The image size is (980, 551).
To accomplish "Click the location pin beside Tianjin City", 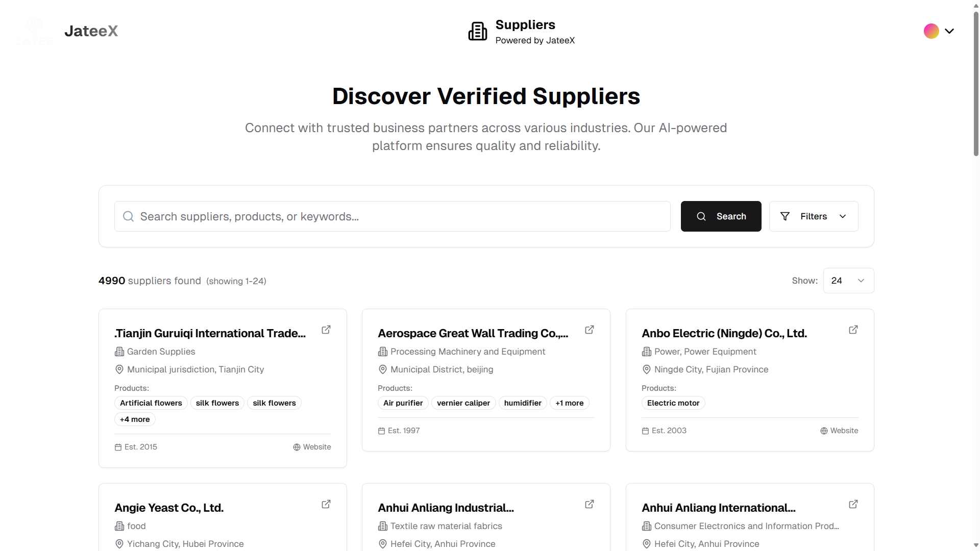I will click(119, 369).
